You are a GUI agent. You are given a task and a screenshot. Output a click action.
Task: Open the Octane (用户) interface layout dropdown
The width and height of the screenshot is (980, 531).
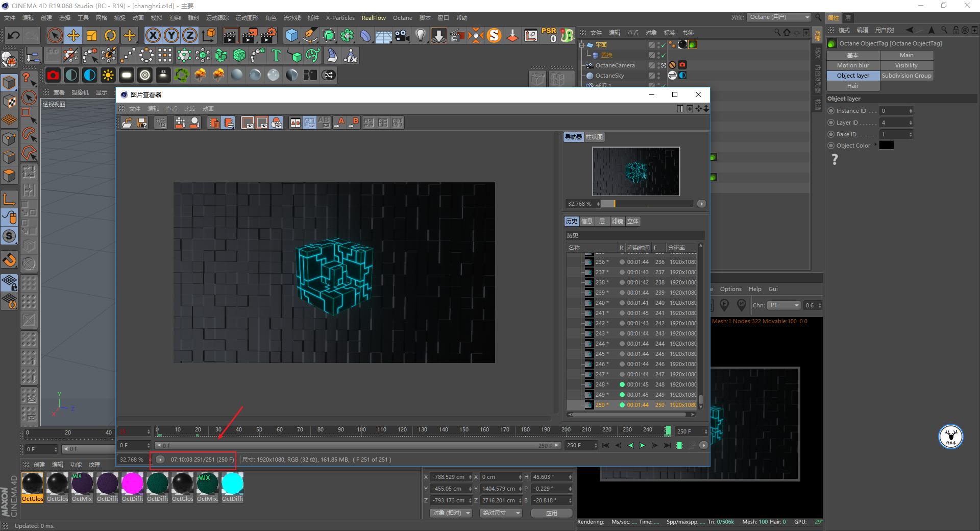(x=778, y=17)
